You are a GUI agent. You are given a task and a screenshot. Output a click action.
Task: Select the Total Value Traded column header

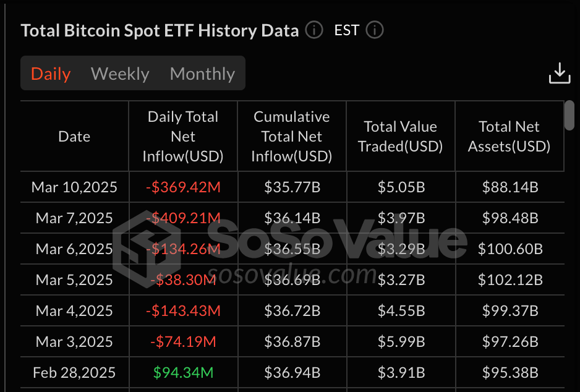[400, 136]
